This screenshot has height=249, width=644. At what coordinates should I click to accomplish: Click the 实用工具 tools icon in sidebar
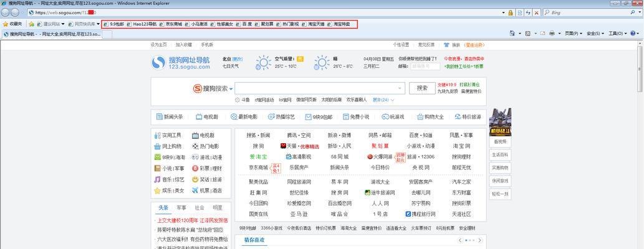tap(157, 135)
